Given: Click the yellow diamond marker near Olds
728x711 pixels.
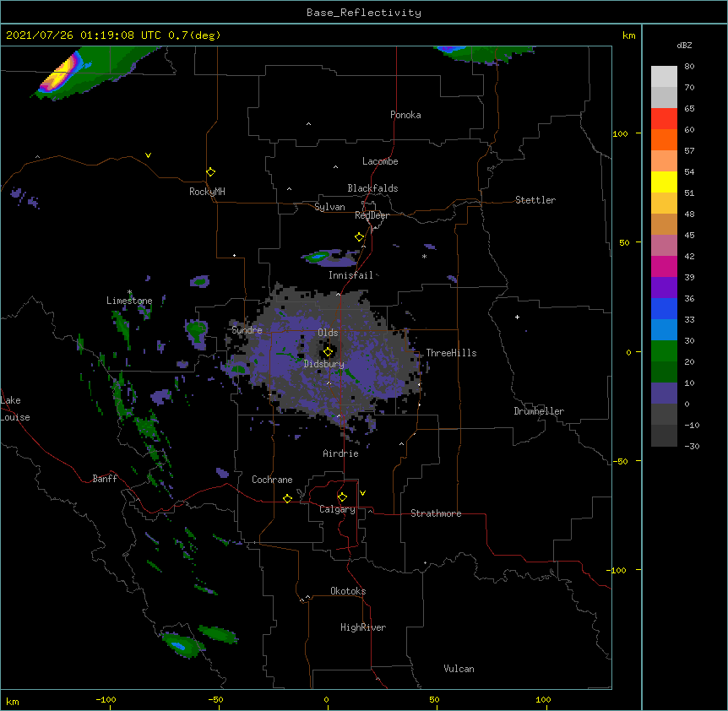Looking at the screenshot, I should point(328,352).
